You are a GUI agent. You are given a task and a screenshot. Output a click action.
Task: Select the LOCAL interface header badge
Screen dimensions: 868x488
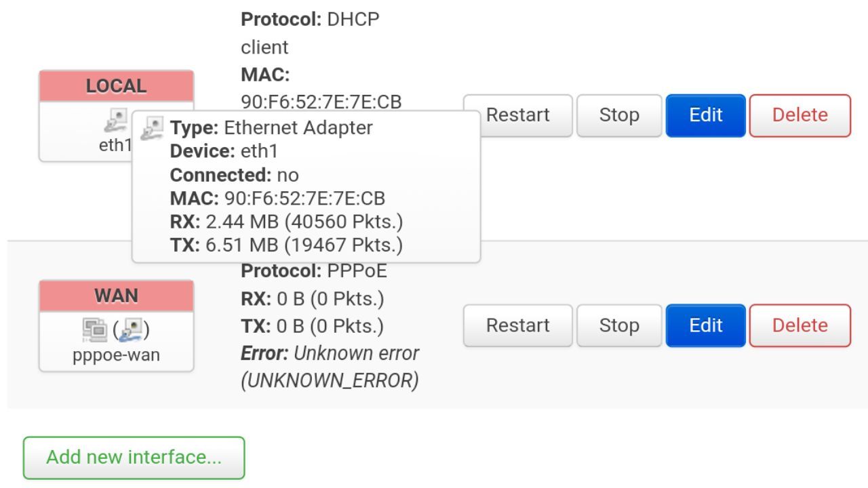(116, 86)
